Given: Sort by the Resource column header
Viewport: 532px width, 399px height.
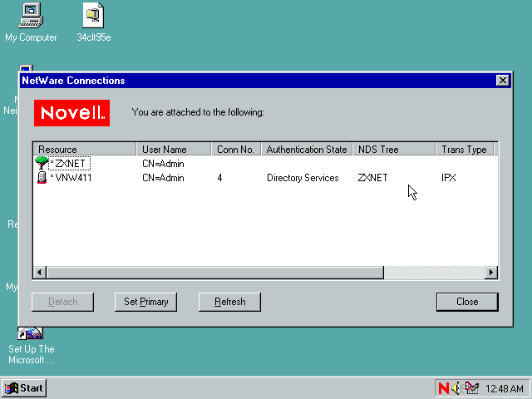Looking at the screenshot, I should [x=85, y=150].
